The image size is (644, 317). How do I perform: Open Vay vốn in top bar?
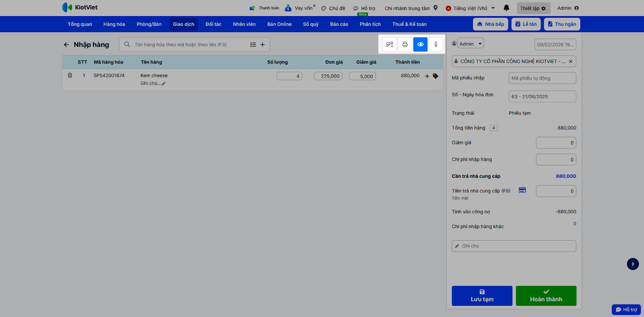point(300,8)
